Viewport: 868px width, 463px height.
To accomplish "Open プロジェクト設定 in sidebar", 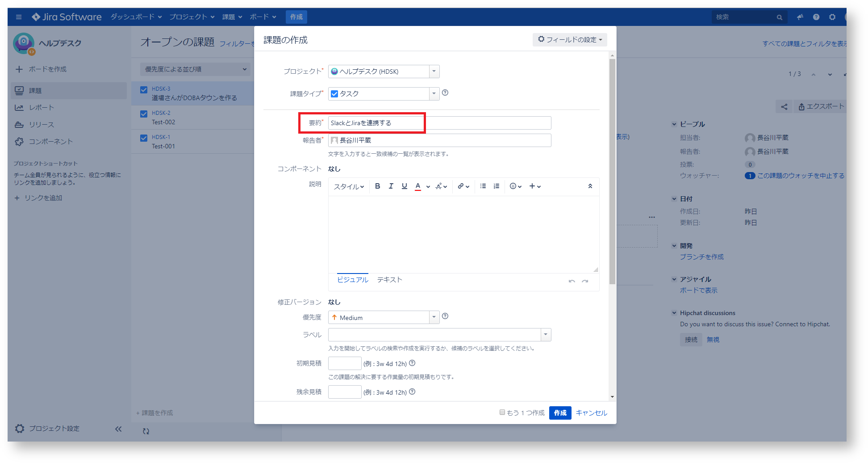I will (x=54, y=429).
